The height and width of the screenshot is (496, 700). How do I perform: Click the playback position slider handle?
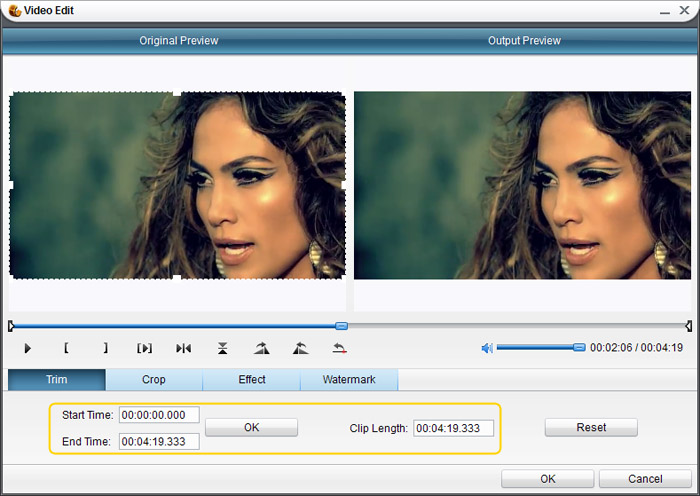(341, 326)
